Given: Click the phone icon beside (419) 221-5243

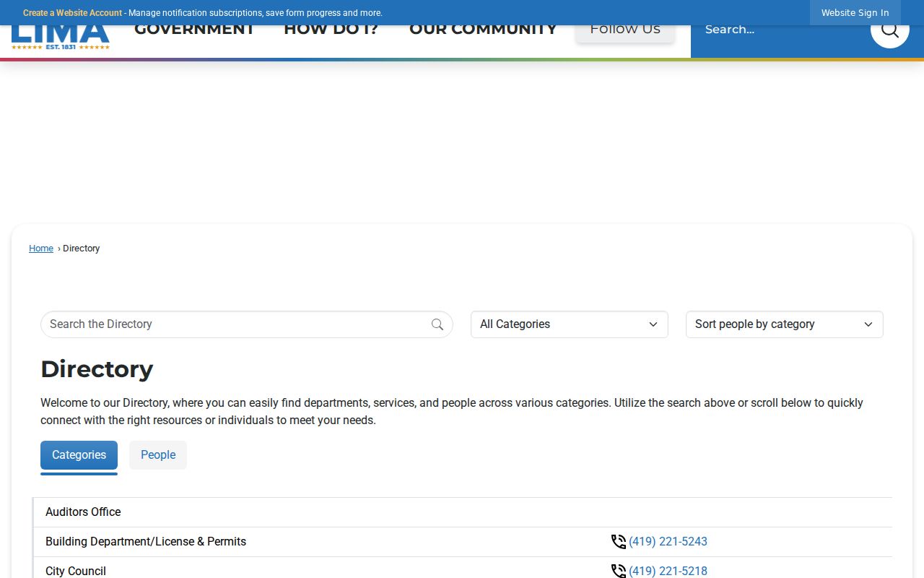Looking at the screenshot, I should click(619, 542).
